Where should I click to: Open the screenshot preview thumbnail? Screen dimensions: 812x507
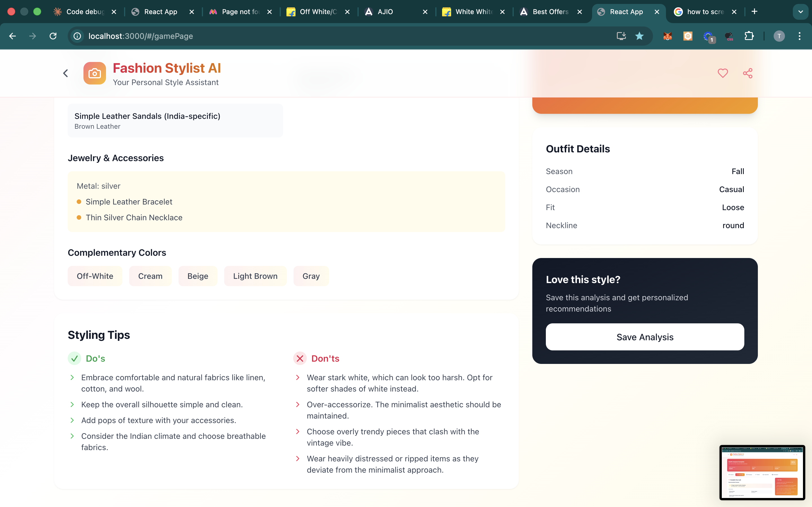[x=762, y=472]
